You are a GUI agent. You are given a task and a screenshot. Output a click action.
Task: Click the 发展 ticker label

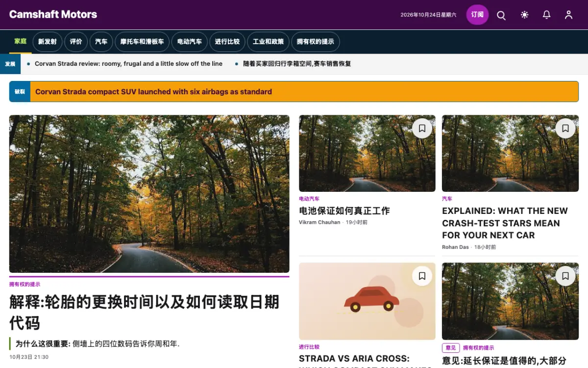[10, 64]
